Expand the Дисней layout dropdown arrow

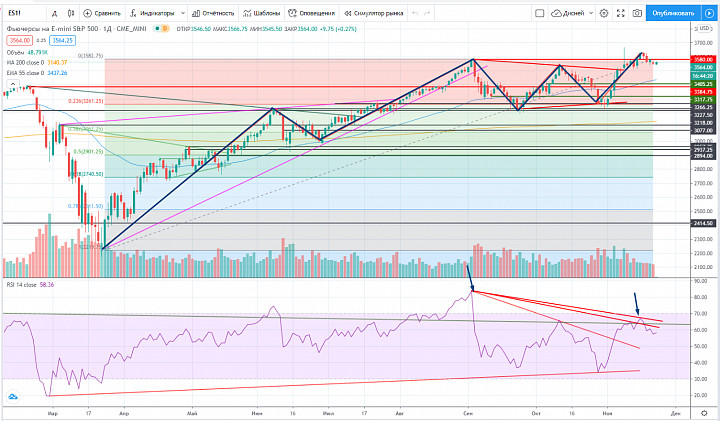tap(591, 13)
